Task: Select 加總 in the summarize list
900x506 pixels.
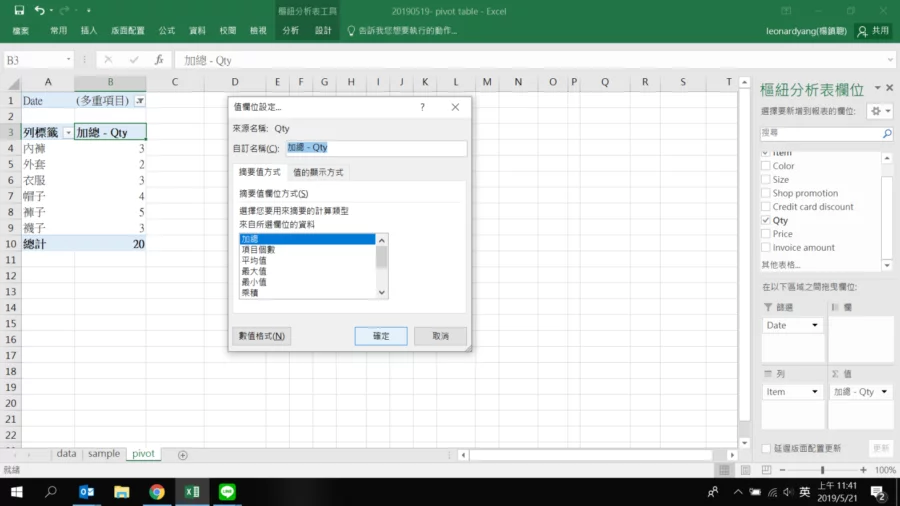Action: tap(307, 239)
